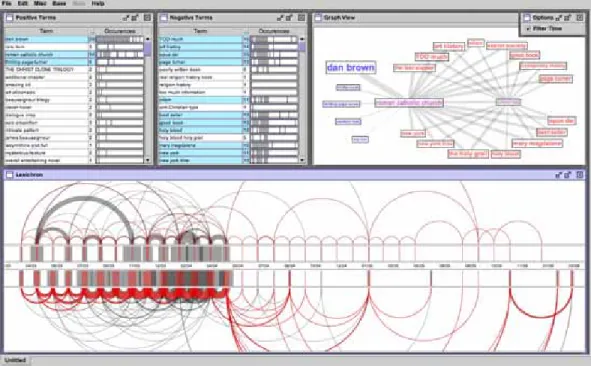The height and width of the screenshot is (366, 591).
Task: Sort Negative Terms by the Term column
Action: pos(201,31)
